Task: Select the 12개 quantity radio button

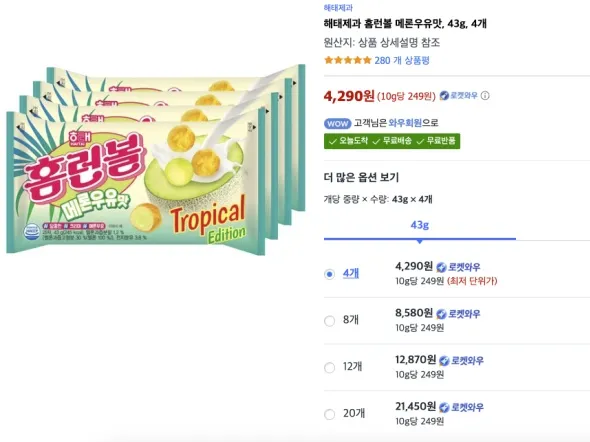Action: click(x=329, y=368)
